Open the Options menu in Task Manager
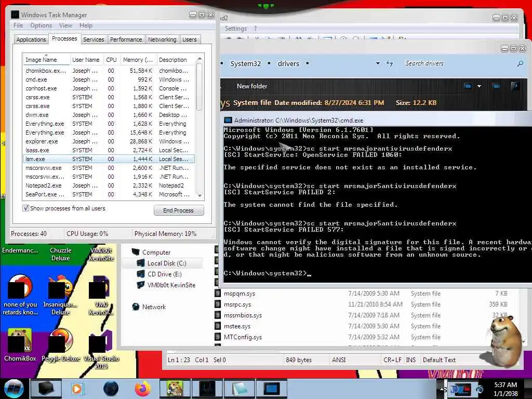Image resolution: width=532 pixels, height=399 pixels. click(41, 25)
